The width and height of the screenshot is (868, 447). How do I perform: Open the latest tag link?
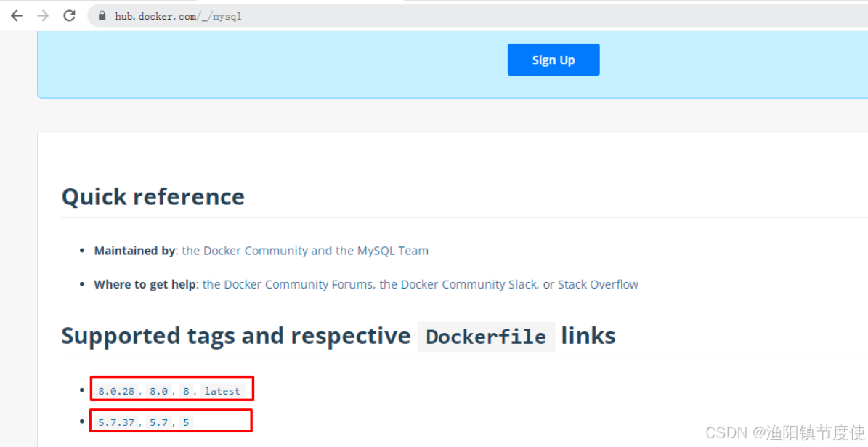222,391
